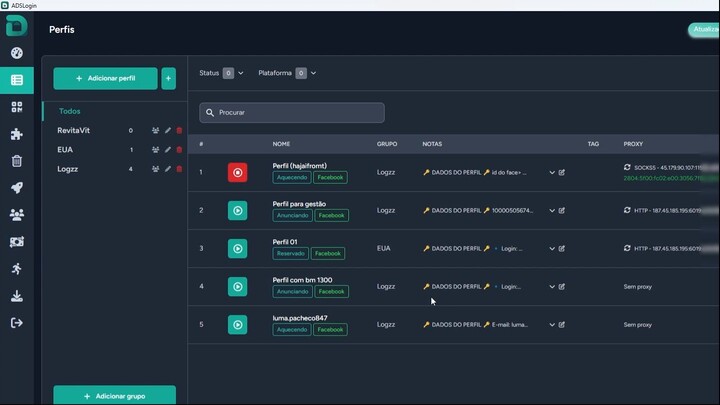Edit notes of Perfil 01
Screen dimensions: 720x405
[x=562, y=249]
